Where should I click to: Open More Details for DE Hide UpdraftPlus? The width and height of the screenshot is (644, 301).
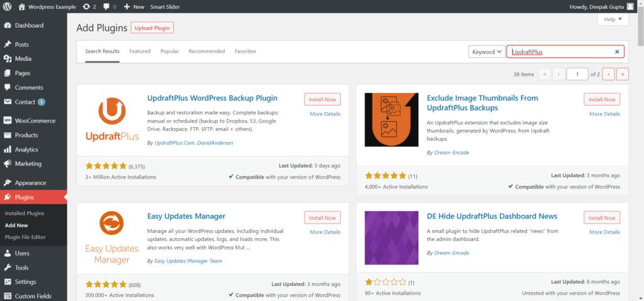[604, 232]
